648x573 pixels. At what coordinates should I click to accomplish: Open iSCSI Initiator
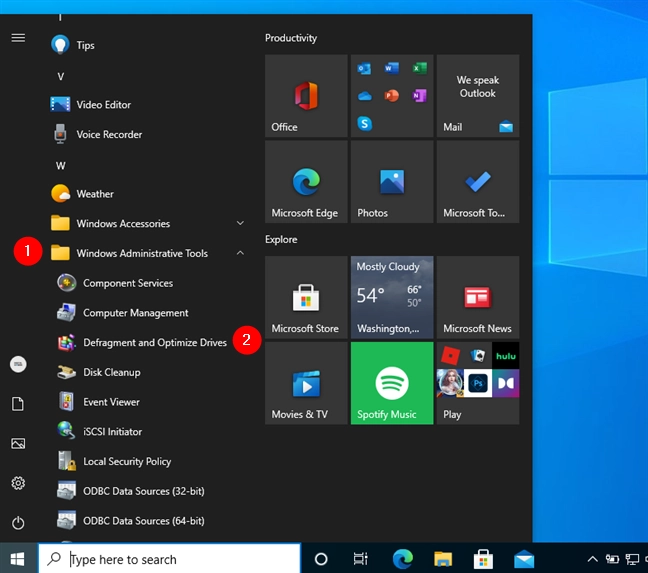tap(147, 432)
